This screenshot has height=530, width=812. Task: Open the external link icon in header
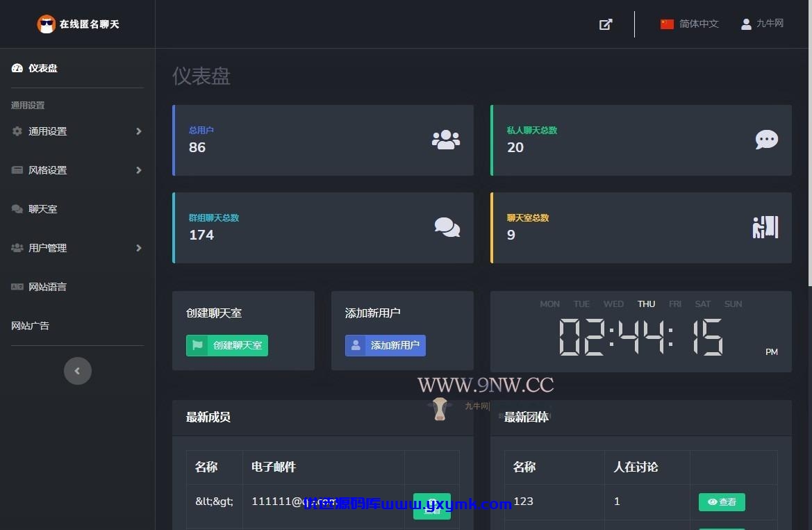click(x=606, y=24)
